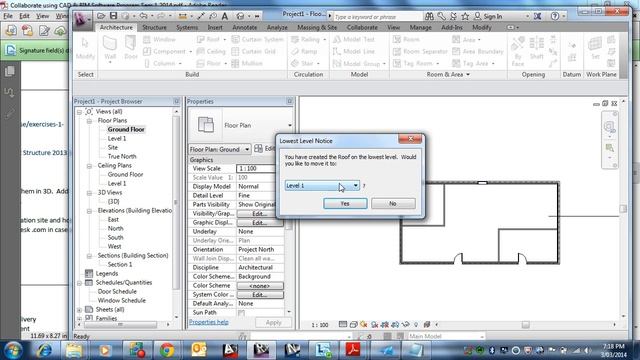Image resolution: width=640 pixels, height=360 pixels.
Task: Click the Windows Start button
Action: tap(13, 351)
